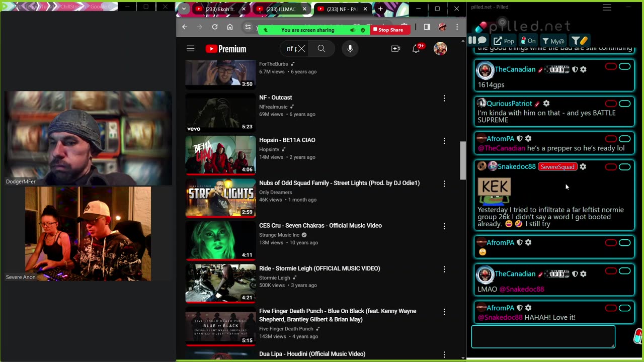Open options for CES Cru Seven Chakras
Viewport: 644px width, 362px height.
444,227
